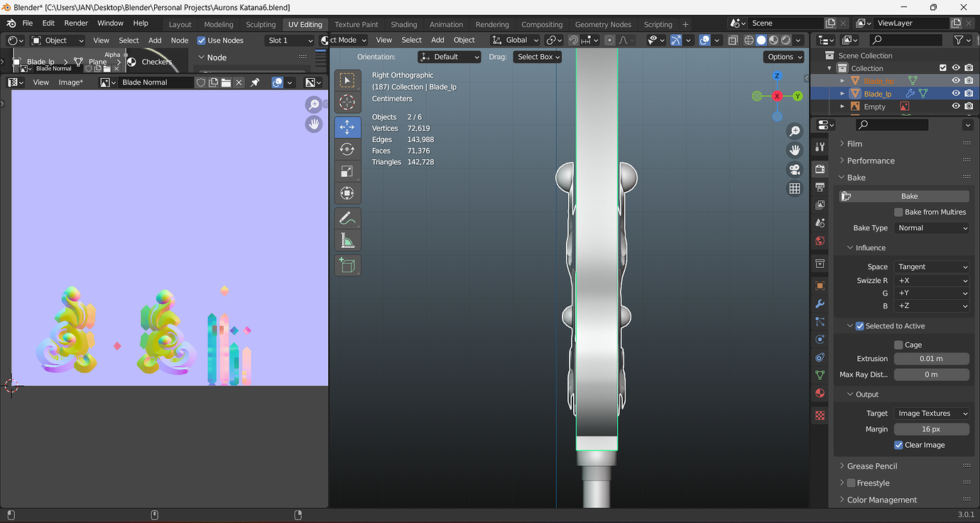Expand the Color Management panel
The width and height of the screenshot is (980, 523).
[x=882, y=500]
